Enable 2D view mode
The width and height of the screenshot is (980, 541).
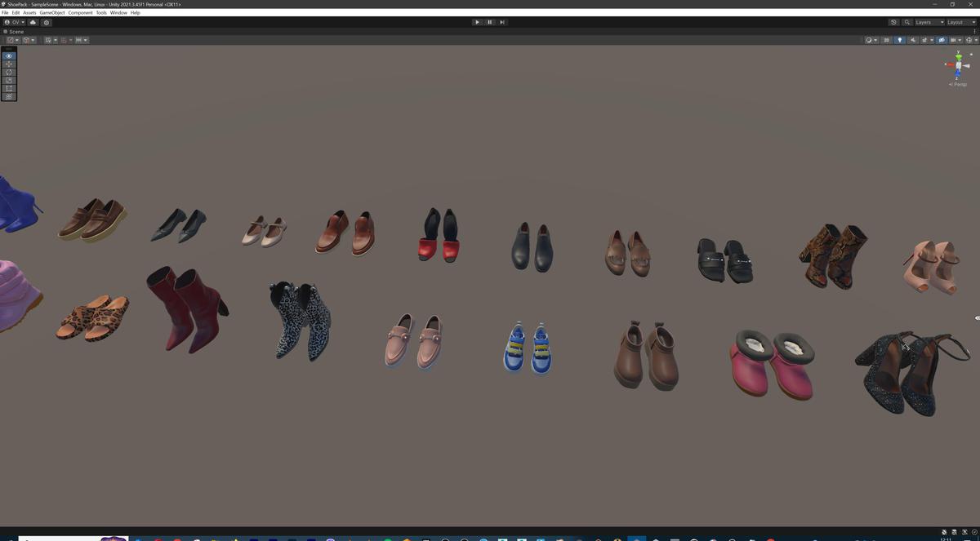[x=887, y=39]
